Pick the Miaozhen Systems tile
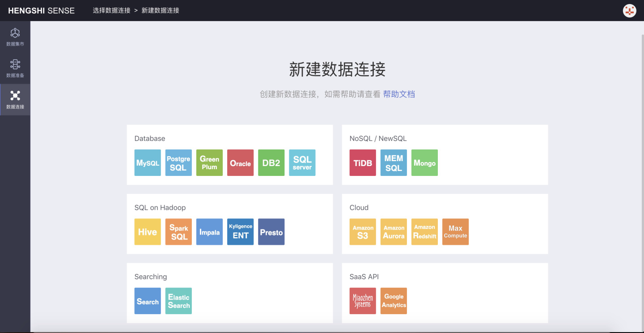The width and height of the screenshot is (644, 333). coord(363,301)
